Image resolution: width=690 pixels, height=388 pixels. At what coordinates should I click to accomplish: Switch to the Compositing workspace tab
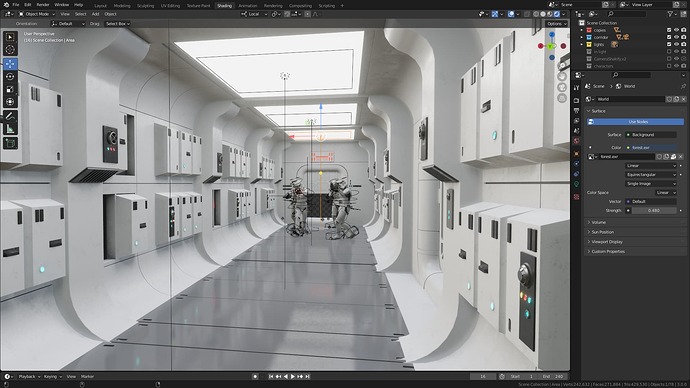pos(300,6)
